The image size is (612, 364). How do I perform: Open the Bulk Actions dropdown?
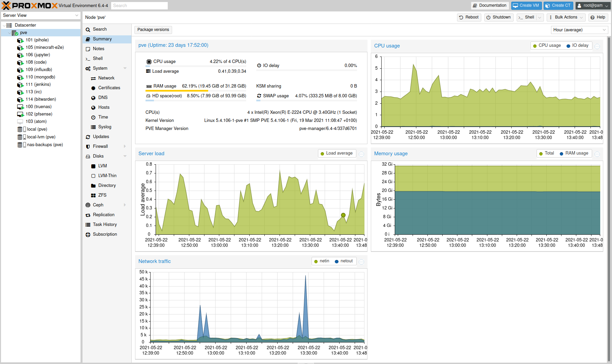pos(566,18)
